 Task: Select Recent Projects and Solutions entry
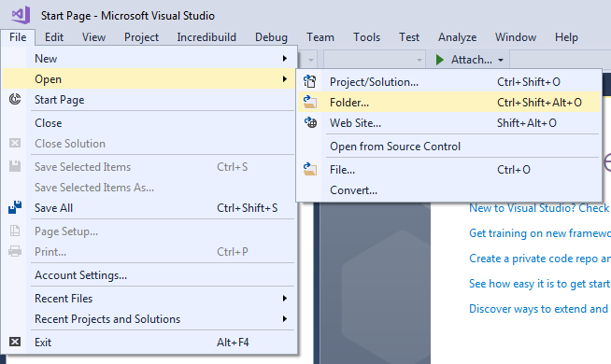[149, 319]
